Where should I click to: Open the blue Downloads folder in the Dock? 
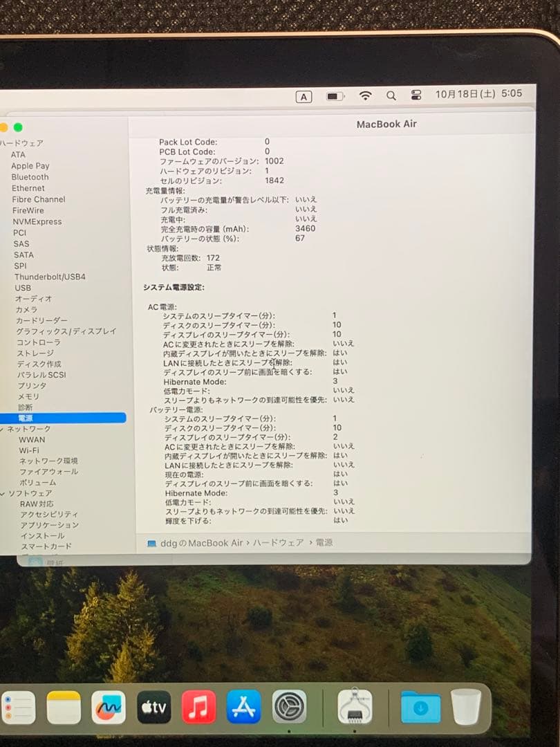(422, 707)
